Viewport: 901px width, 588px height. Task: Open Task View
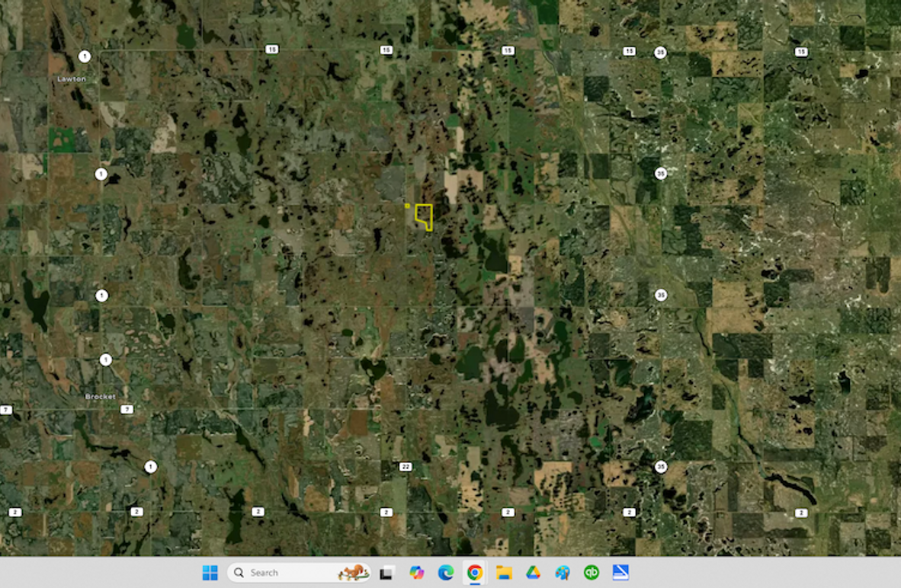coord(388,572)
